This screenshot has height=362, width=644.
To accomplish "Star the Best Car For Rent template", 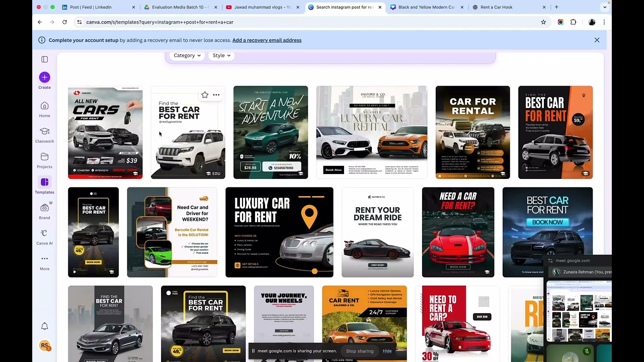I will click(205, 95).
